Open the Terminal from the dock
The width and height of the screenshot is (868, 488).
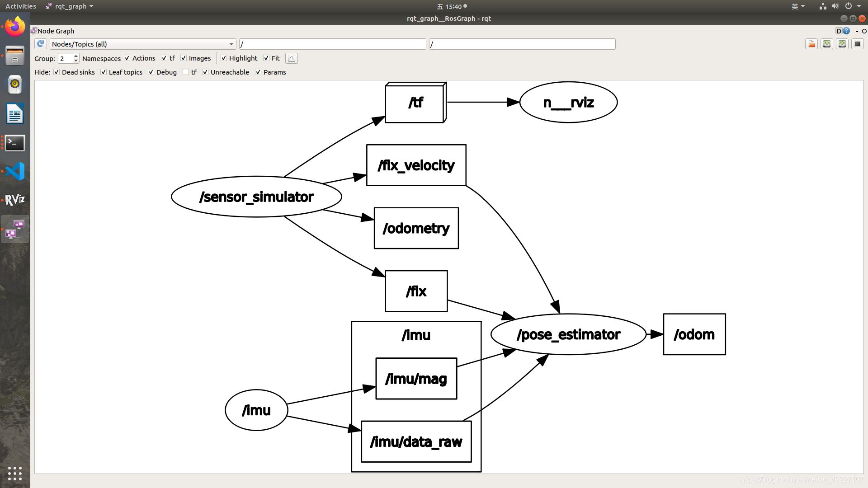point(15,143)
